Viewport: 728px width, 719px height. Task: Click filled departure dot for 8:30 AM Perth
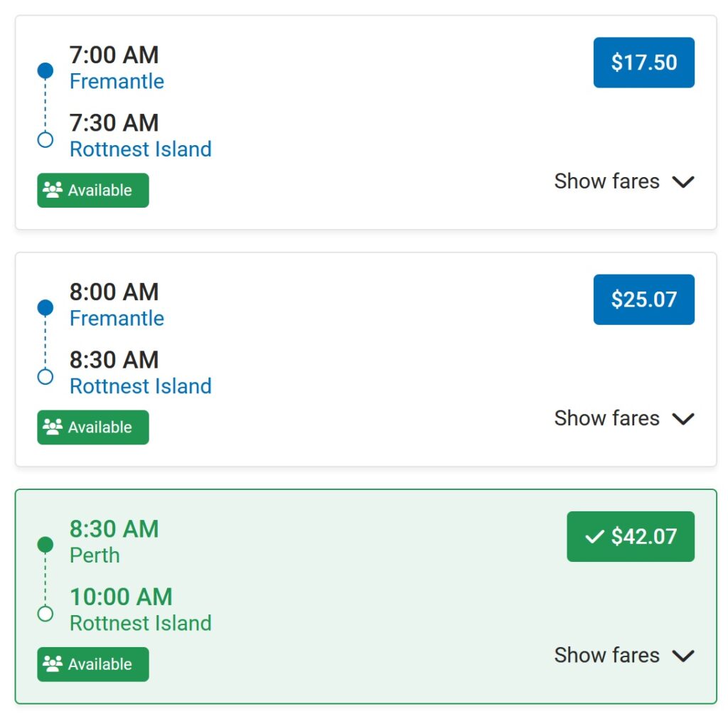[x=45, y=545]
